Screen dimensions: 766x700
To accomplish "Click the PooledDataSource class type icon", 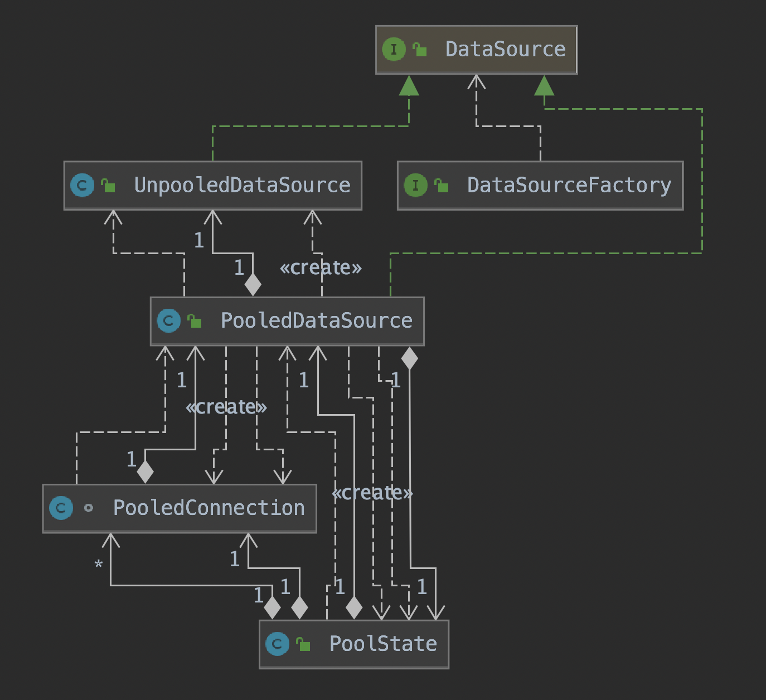I will (168, 321).
